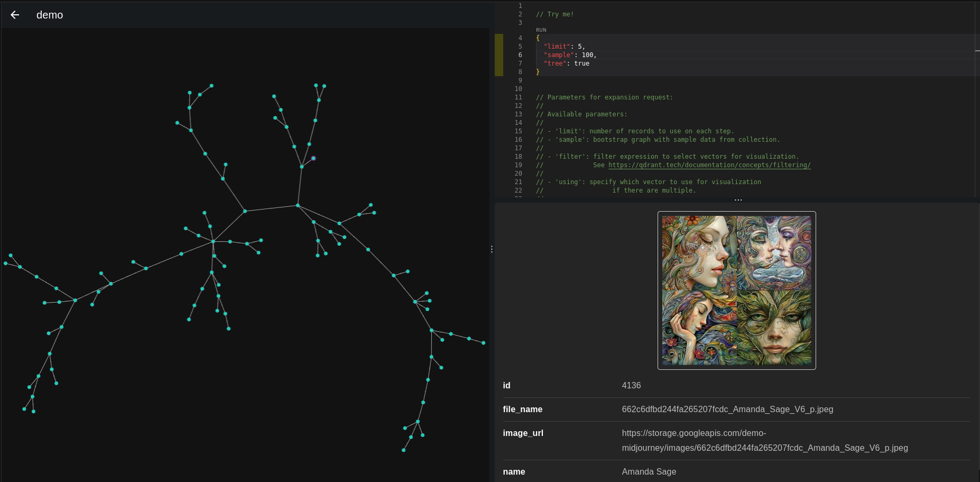Click the RUN code lens button

[541, 30]
